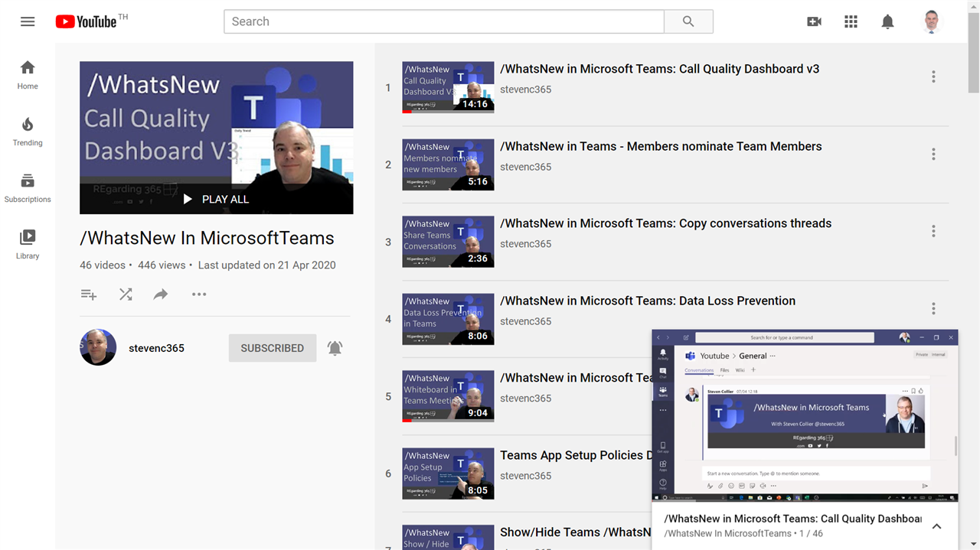
Task: Expand the miniplayer queue chevron
Action: (x=936, y=526)
